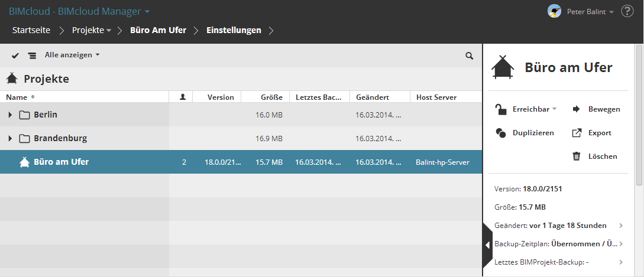This screenshot has height=277, width=644.
Task: Click the Büro am Ufer panel title
Action: pyautogui.click(x=568, y=67)
